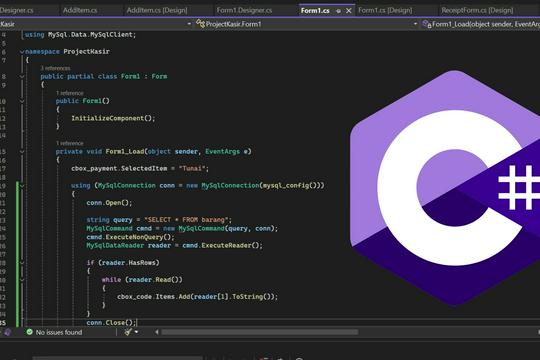
Task: Switch to the Form1.Designer.cs tab
Action: click(x=245, y=10)
